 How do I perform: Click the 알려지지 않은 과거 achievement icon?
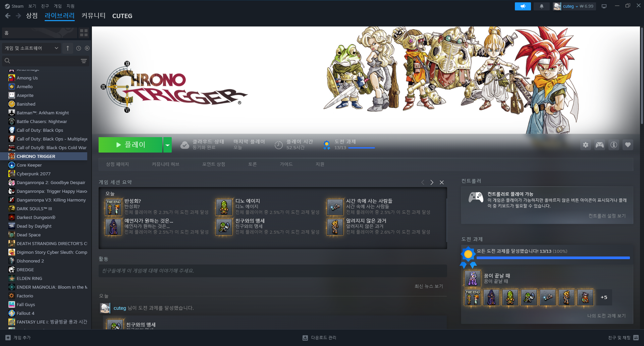tap(335, 227)
